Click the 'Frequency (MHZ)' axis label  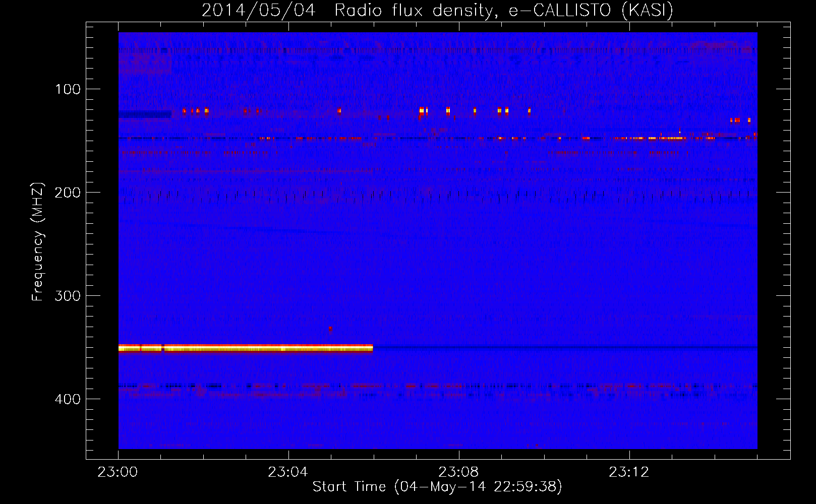38,242
